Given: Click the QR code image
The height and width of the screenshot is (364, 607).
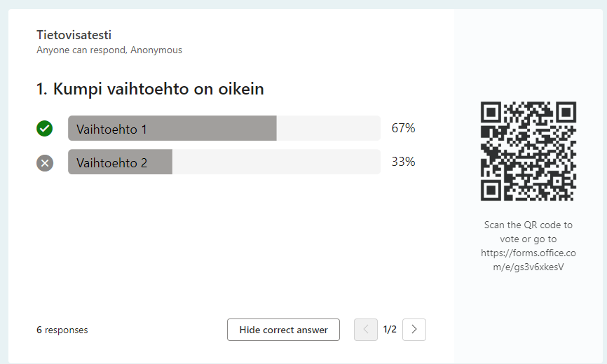Looking at the screenshot, I should [528, 151].
